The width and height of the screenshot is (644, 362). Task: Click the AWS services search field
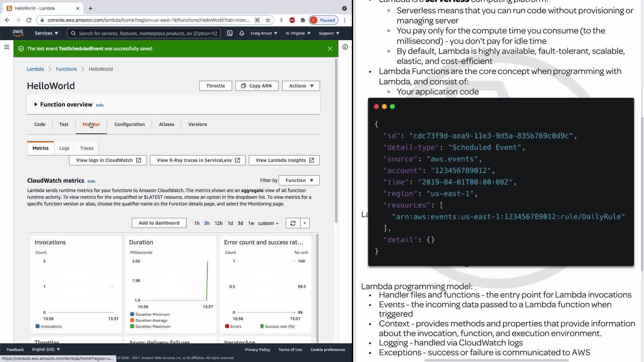point(144,33)
